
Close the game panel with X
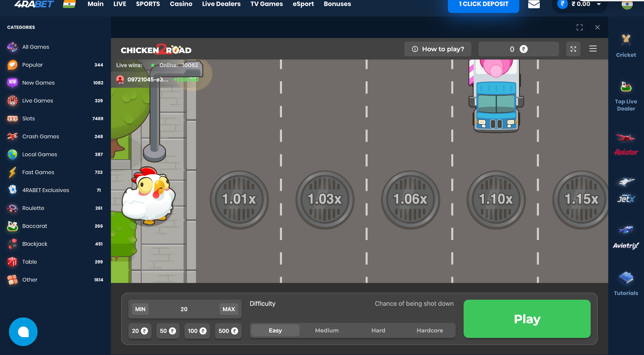tap(597, 27)
